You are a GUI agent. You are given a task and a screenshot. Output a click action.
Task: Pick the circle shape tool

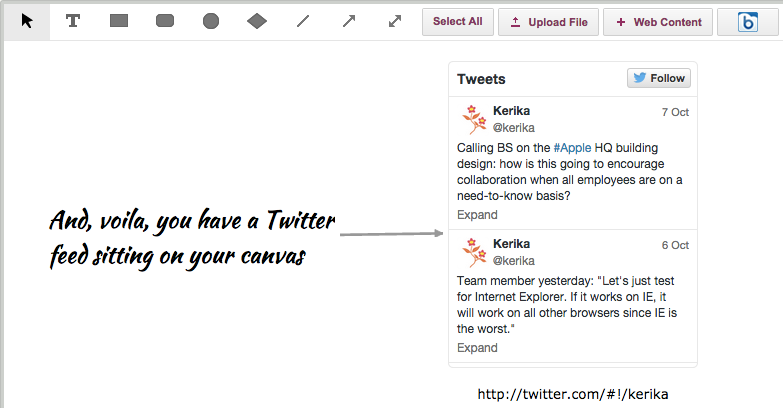coord(211,21)
